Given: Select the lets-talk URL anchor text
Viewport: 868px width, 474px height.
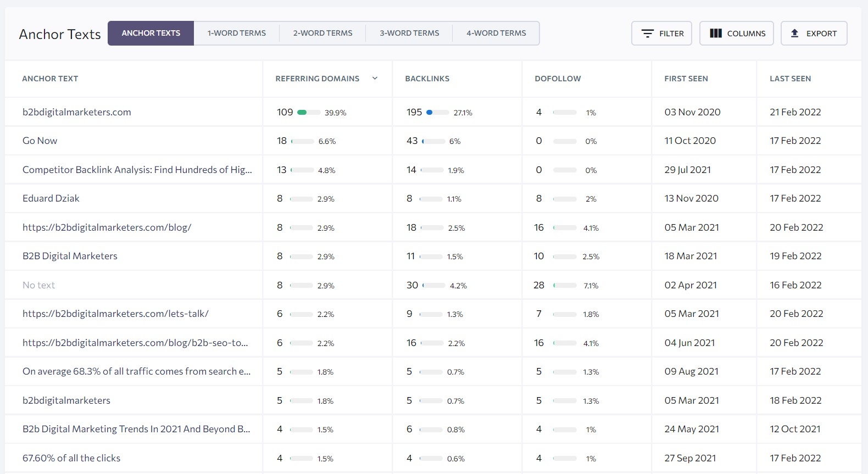Looking at the screenshot, I should (x=115, y=314).
